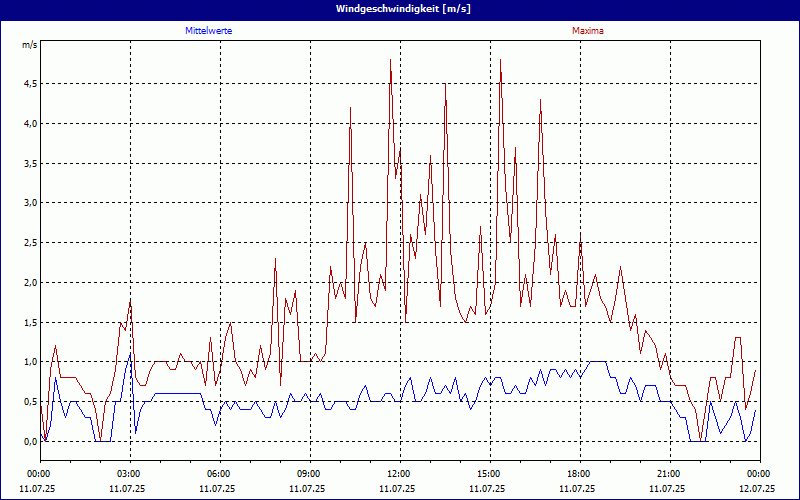The height and width of the screenshot is (500, 800).
Task: Select the 06:00 time axis label
Action: (219, 474)
